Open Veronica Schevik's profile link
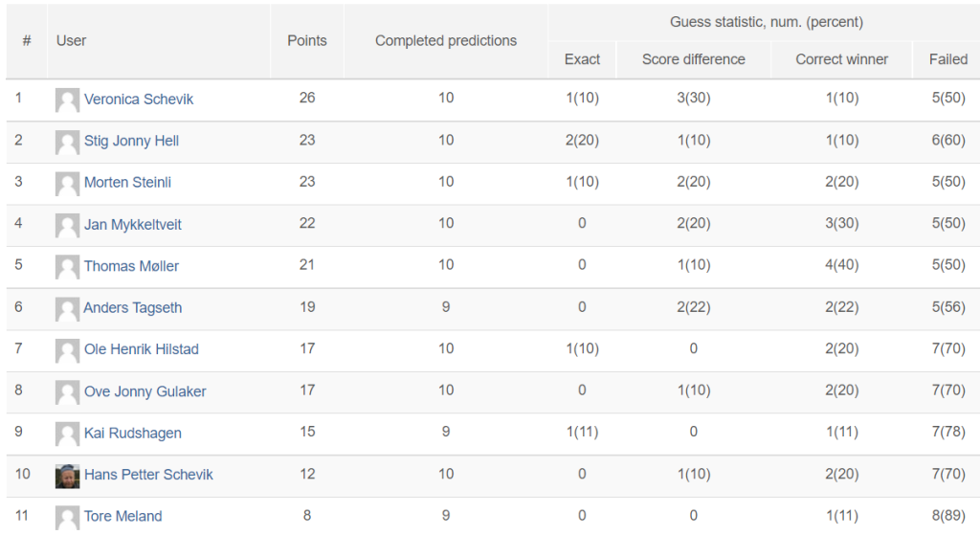This screenshot has width=980, height=535. (139, 100)
